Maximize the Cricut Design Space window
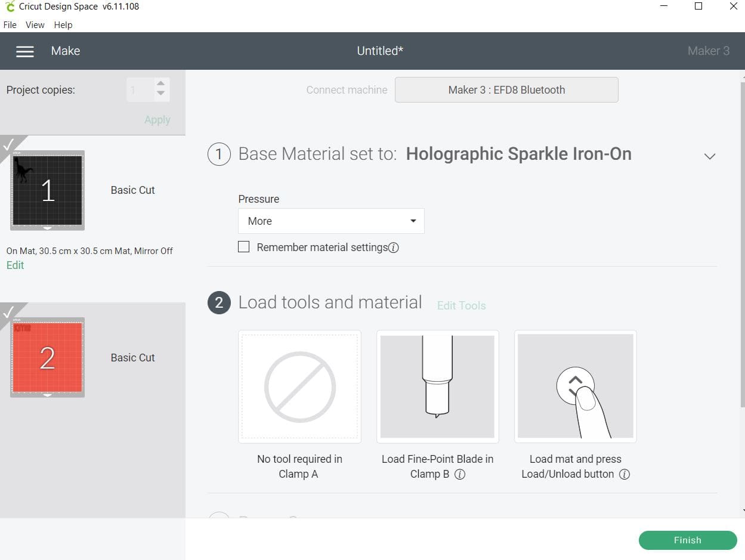The image size is (745, 560). pos(698,7)
